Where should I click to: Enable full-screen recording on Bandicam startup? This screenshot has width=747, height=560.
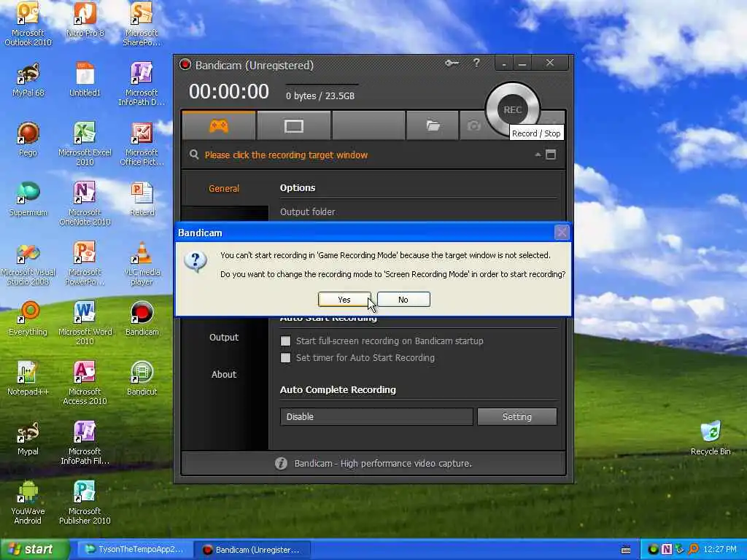pos(285,341)
